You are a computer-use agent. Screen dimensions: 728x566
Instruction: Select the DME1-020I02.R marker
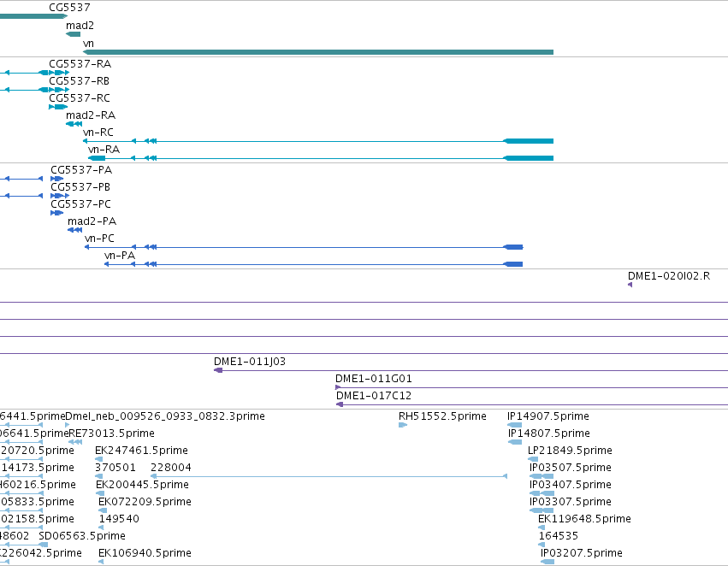pos(630,285)
